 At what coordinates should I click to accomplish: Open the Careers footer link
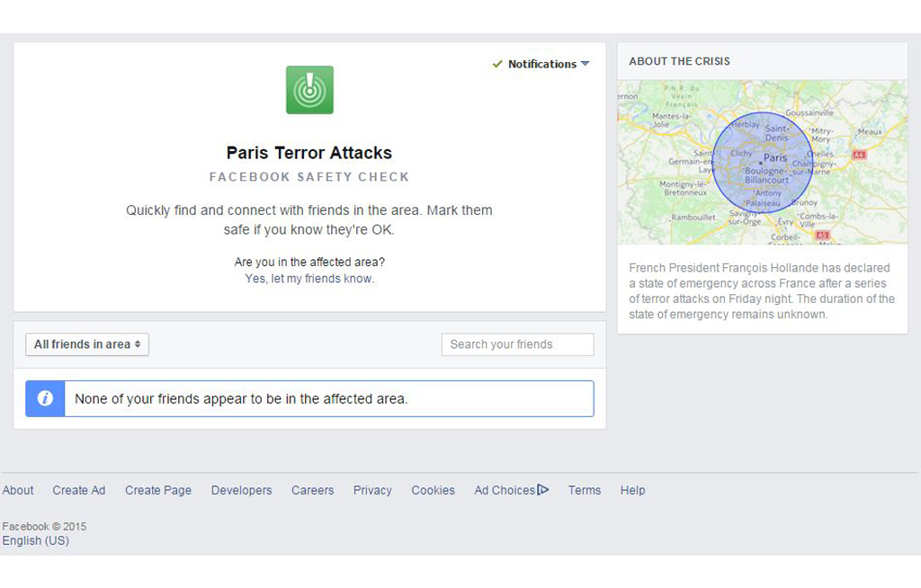pyautogui.click(x=312, y=490)
